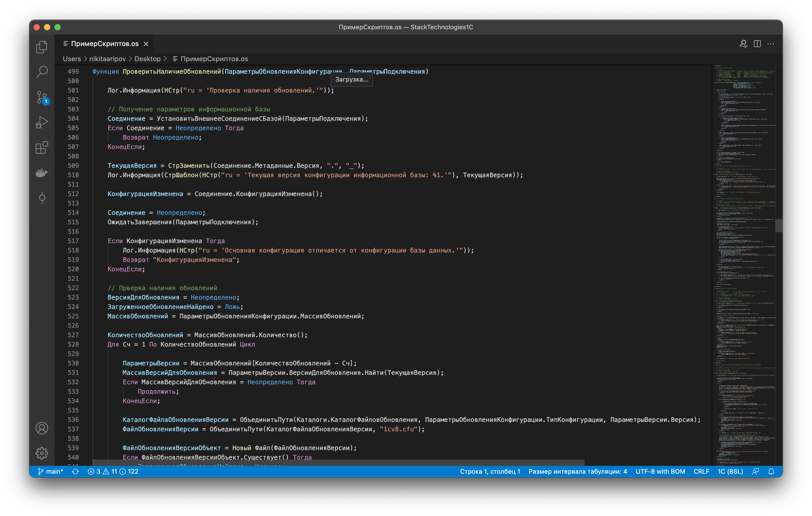Open the Docker panel icon

coord(42,173)
